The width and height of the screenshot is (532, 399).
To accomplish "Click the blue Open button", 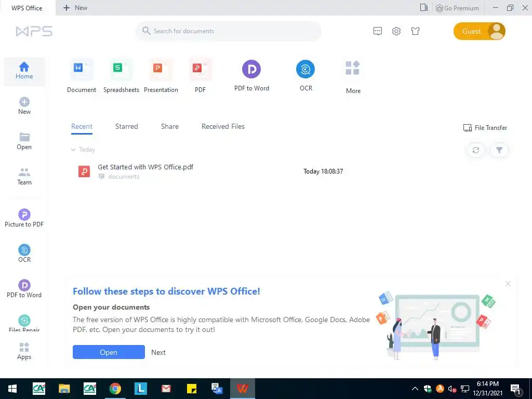I will (109, 352).
